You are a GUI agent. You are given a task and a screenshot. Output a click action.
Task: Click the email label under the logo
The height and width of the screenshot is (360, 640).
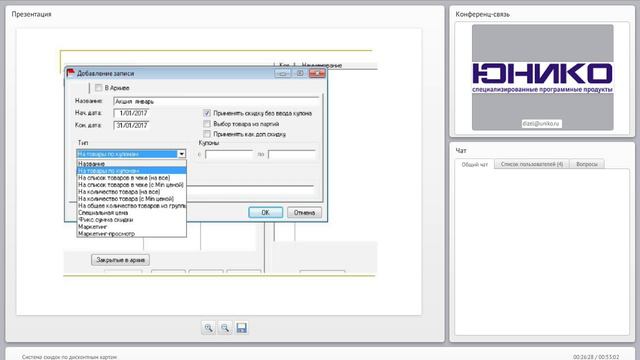[542, 123]
